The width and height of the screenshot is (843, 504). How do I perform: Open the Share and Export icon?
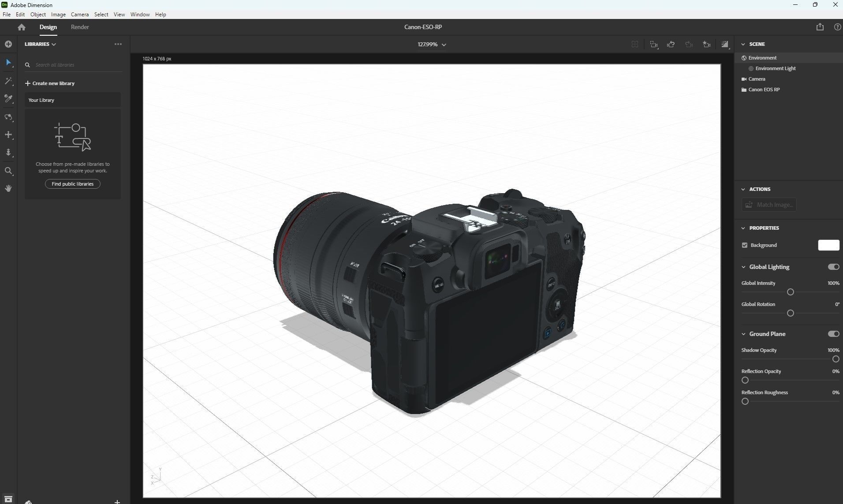coord(820,27)
